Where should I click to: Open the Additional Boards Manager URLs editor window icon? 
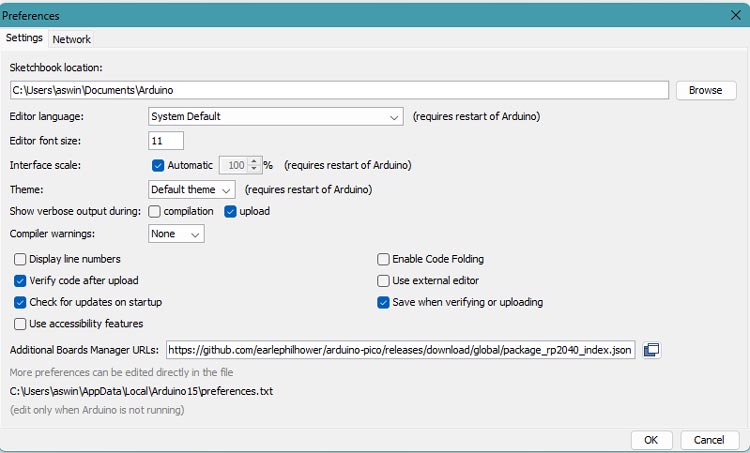pos(651,350)
